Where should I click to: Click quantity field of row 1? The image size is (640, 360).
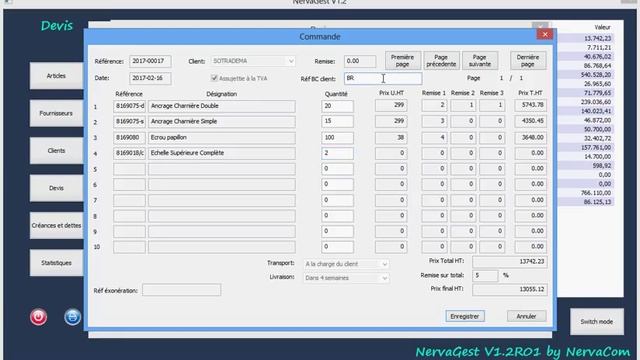click(x=337, y=106)
